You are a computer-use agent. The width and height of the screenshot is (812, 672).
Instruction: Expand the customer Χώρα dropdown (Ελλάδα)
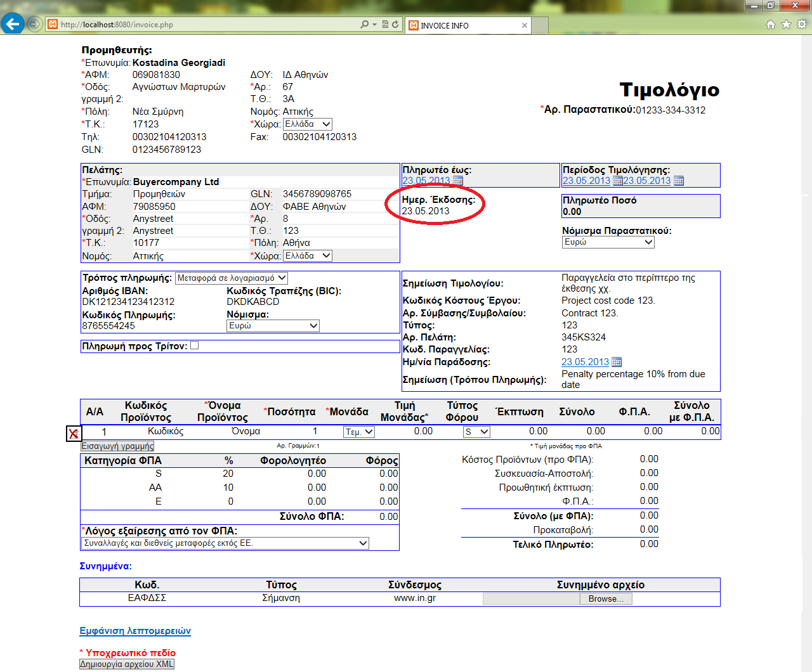[308, 256]
